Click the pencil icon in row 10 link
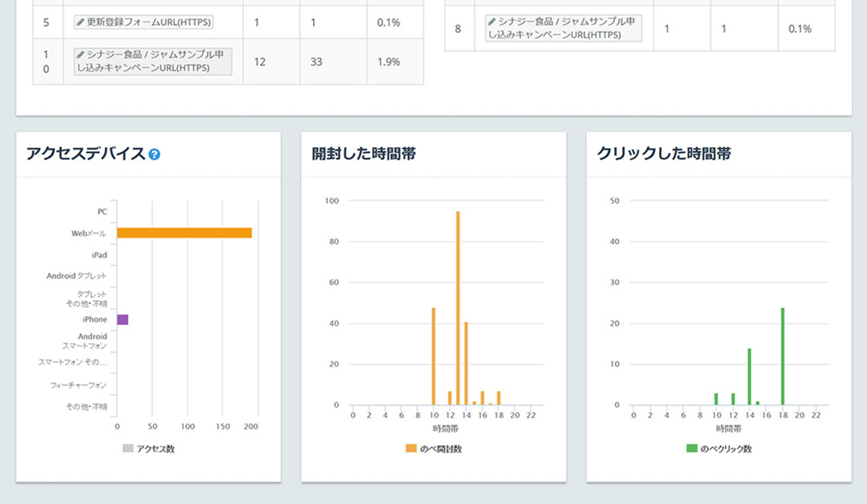 [80, 54]
